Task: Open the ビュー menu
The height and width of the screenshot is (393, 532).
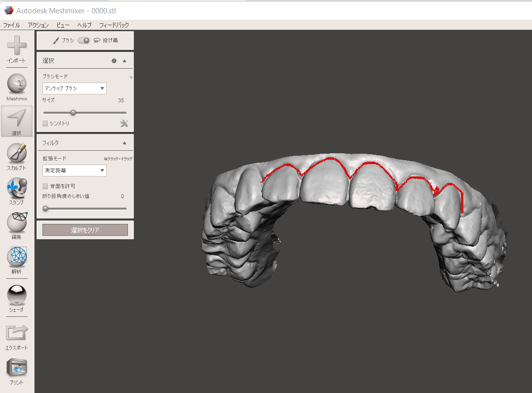Action: [63, 25]
